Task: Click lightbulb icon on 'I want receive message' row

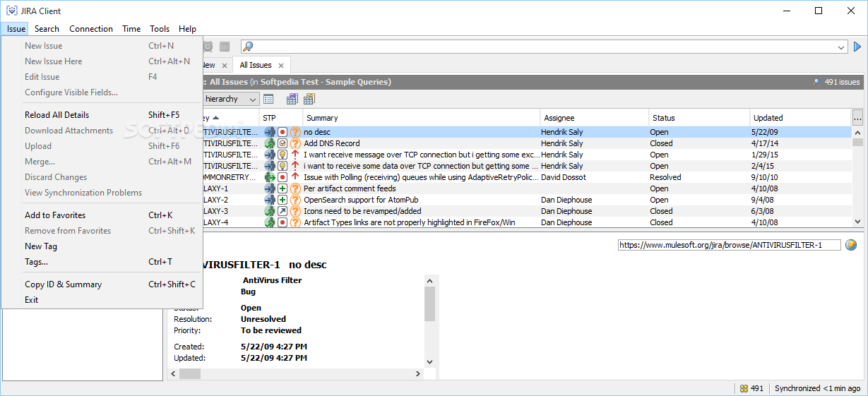Action: click(x=283, y=155)
